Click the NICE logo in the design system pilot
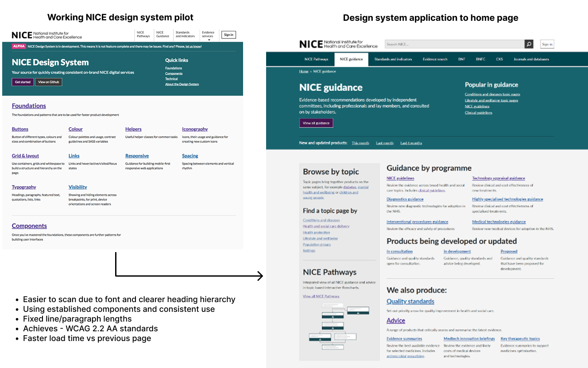 pos(47,35)
